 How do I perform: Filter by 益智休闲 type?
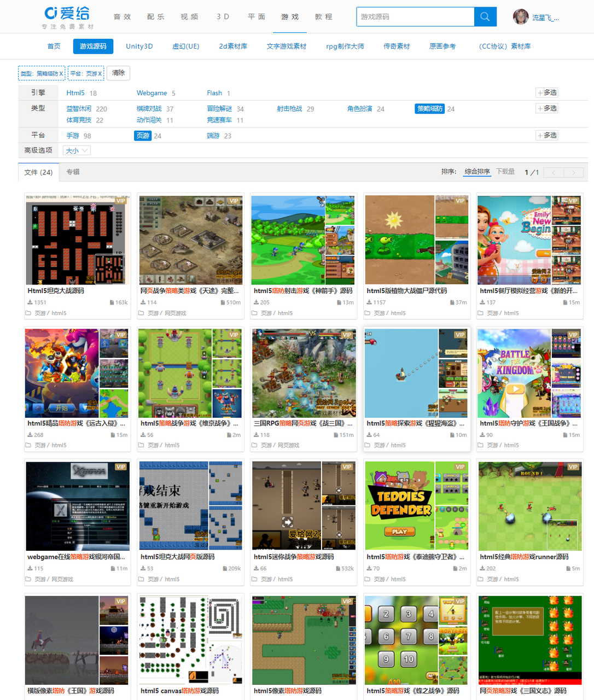[79, 109]
